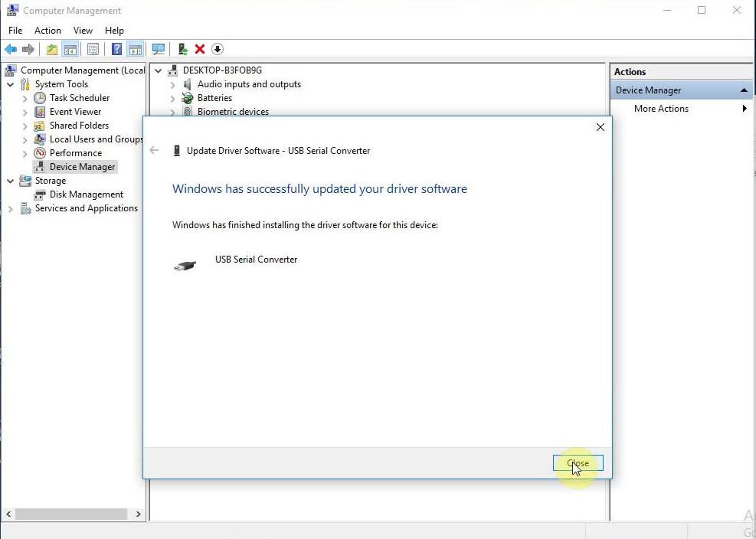Viewport: 756px width, 539px height.
Task: Collapse the Storage node
Action: pos(10,181)
